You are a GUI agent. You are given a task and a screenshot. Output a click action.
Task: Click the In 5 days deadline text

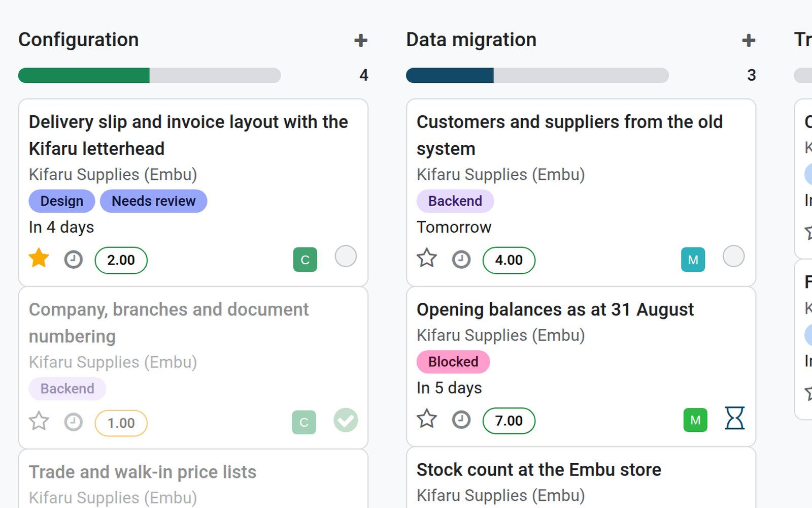click(x=449, y=388)
